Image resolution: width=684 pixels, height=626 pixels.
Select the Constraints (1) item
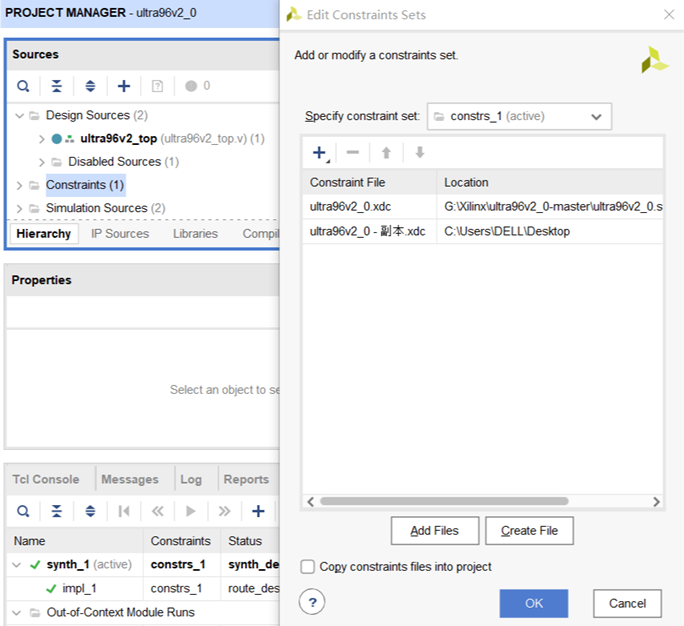tap(85, 185)
